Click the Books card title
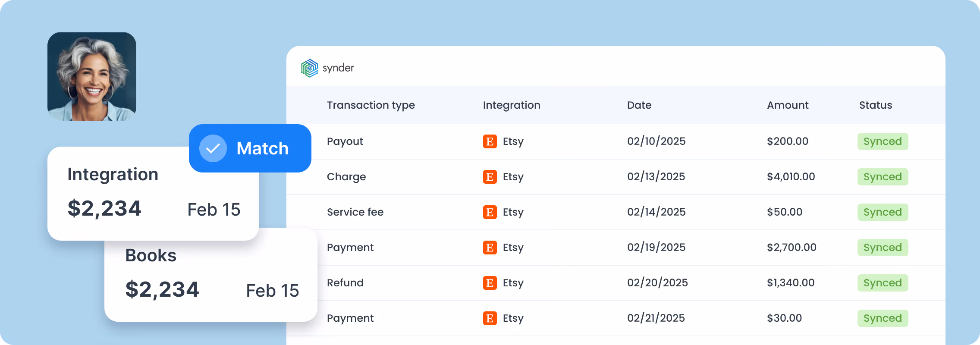 click(x=151, y=255)
